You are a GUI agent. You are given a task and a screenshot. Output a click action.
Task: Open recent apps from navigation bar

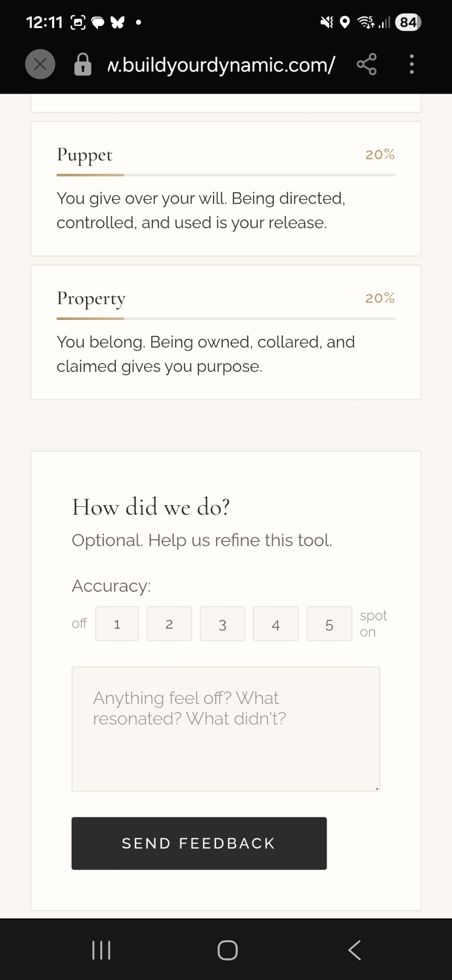click(101, 950)
